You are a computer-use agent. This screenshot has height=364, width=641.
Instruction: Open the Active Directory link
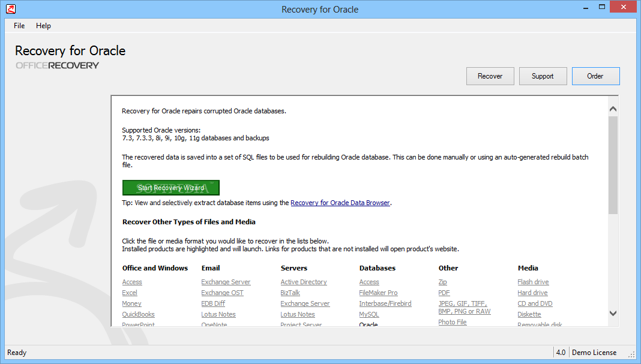(304, 282)
